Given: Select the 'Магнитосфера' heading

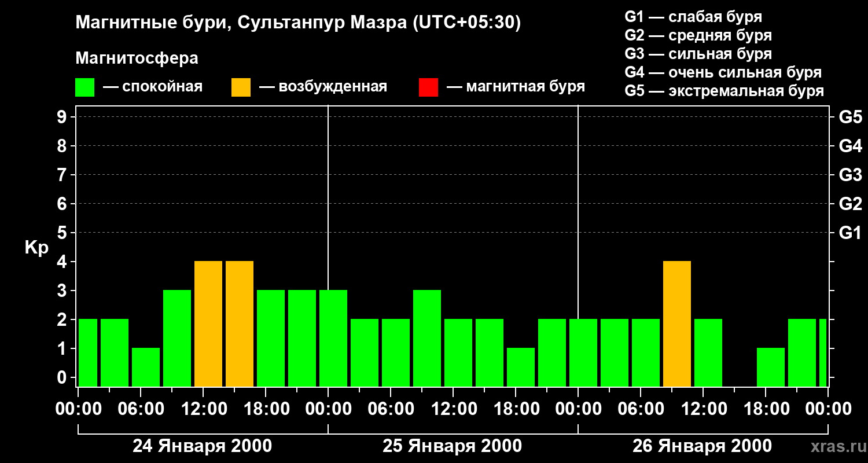Looking at the screenshot, I should pos(137,58).
